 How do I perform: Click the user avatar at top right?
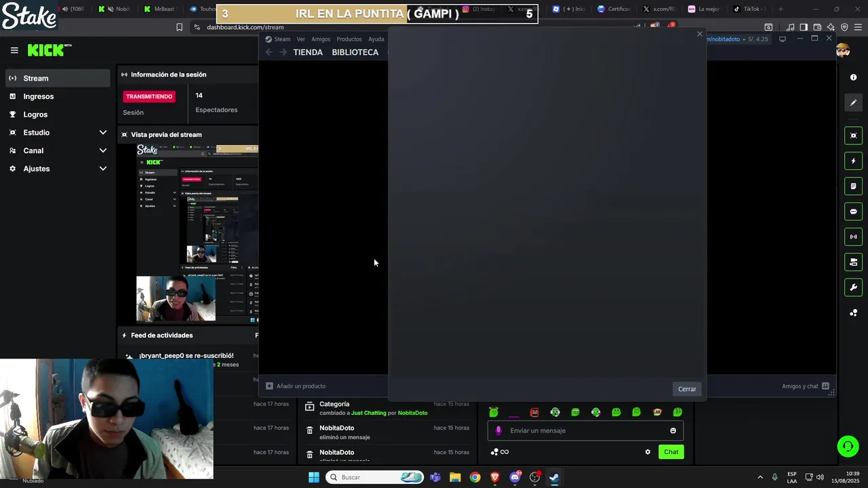[843, 50]
